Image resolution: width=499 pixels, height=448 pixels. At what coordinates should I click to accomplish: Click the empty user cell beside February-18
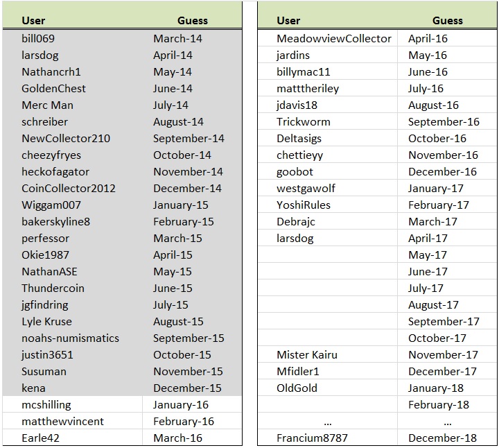(x=327, y=405)
